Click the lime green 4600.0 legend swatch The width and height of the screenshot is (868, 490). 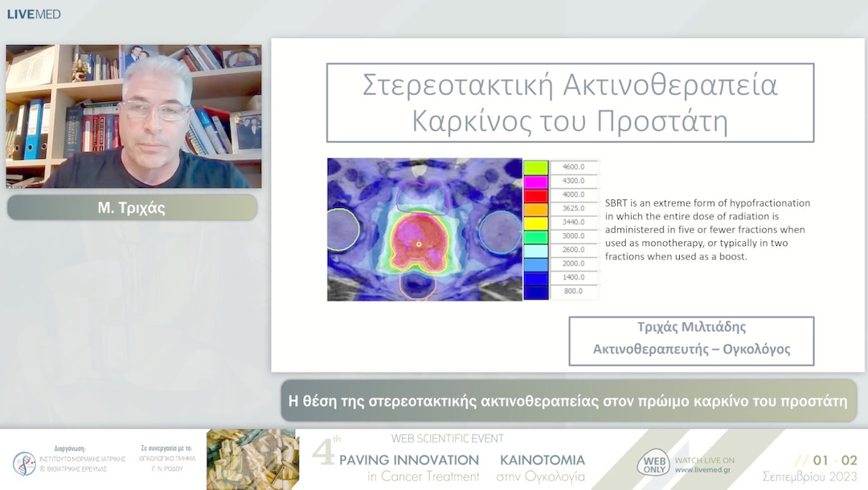pyautogui.click(x=536, y=168)
